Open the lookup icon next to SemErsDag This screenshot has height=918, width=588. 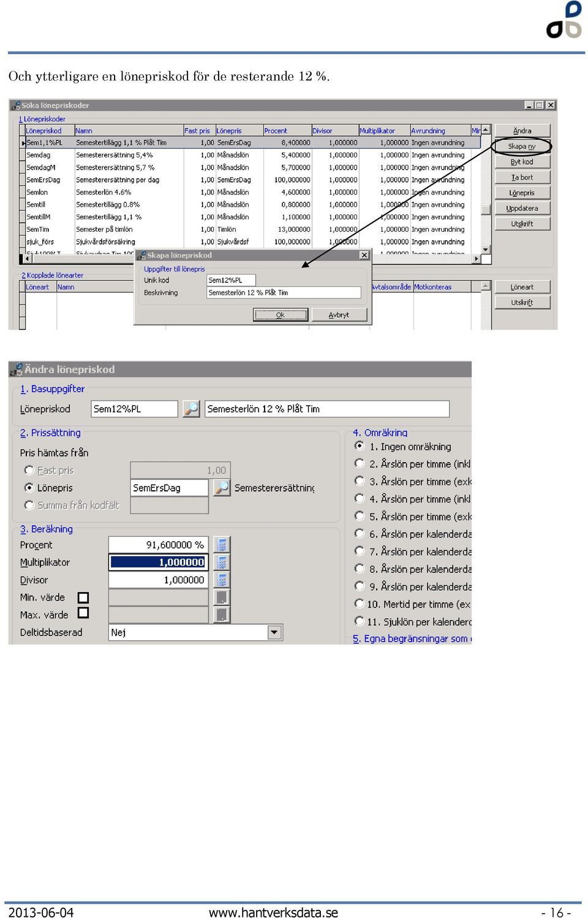point(222,488)
